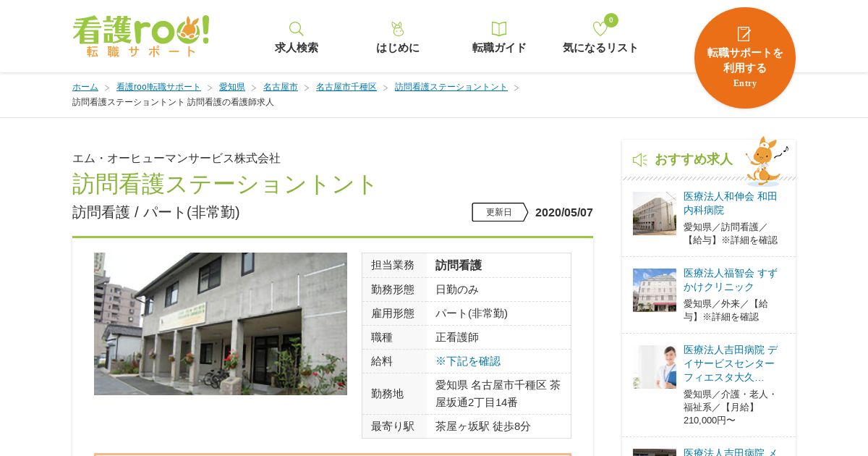Click the 更新日 label tag

(x=500, y=212)
